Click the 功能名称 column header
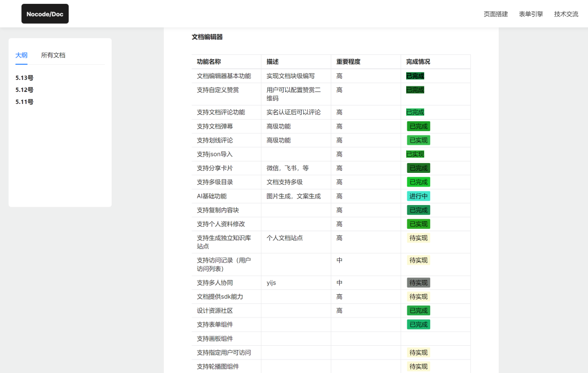588x373 pixels. 209,62
